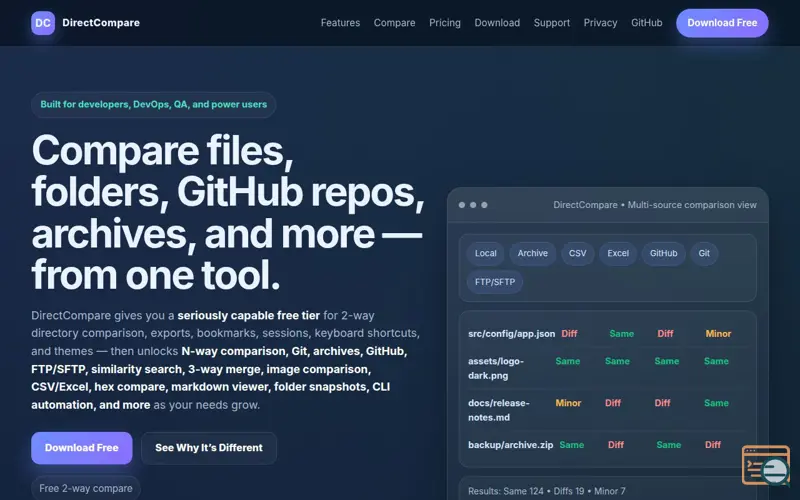Select the Archive source chip
The image size is (800, 500).
pos(533,254)
